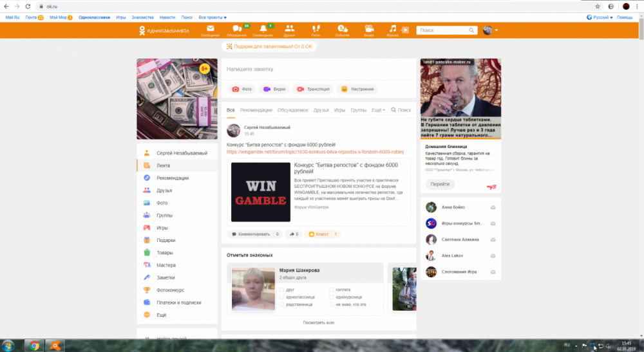Select the 'не знаю, кто это' checkbox
Viewport: 644px width, 352px height.
tap(331, 304)
